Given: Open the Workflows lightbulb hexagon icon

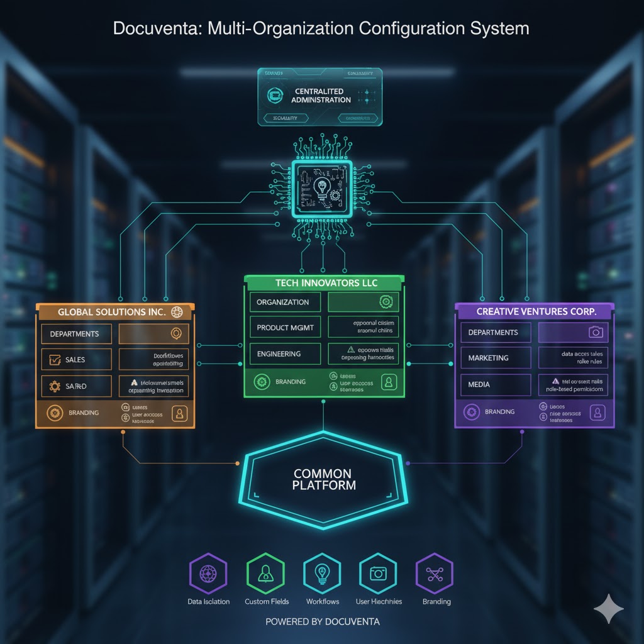Looking at the screenshot, I should tap(322, 574).
